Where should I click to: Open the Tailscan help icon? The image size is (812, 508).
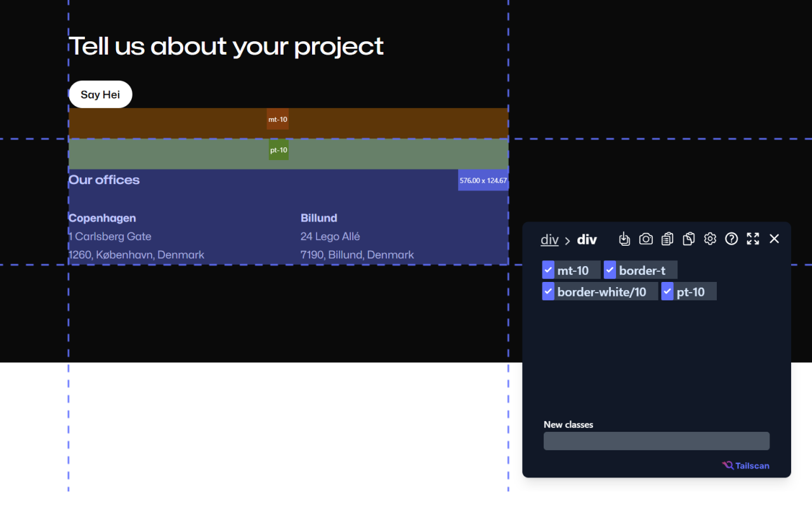731,239
